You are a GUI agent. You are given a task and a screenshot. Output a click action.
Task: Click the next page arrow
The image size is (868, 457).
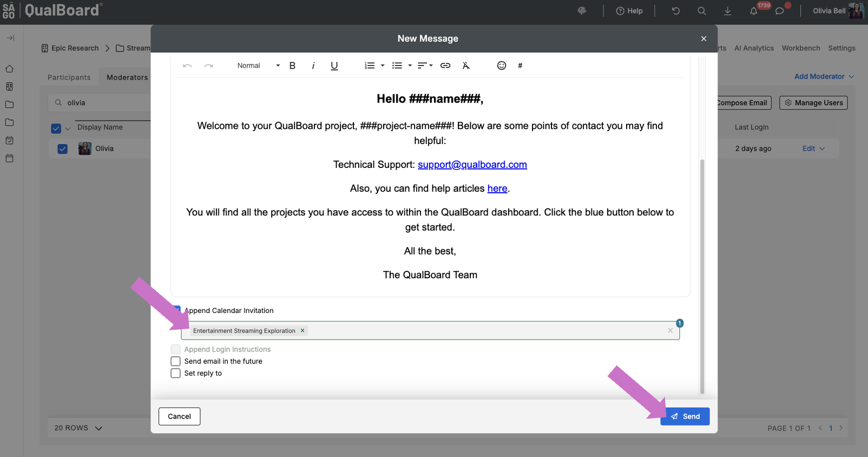tap(841, 428)
